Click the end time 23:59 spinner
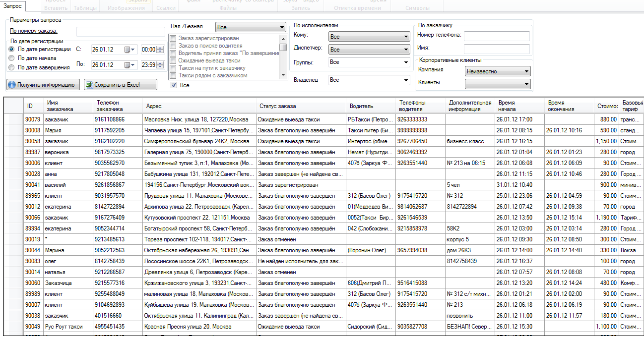The height and width of the screenshot is (337, 644). [160, 64]
